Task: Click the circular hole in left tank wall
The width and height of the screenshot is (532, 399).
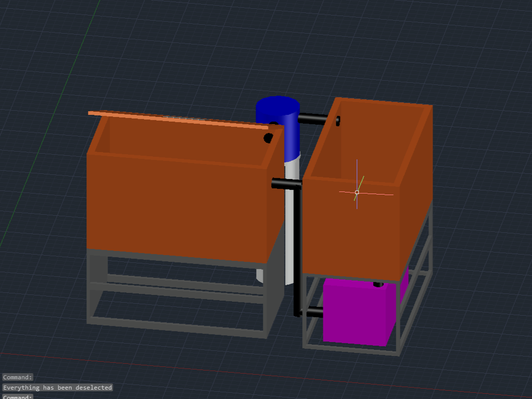Action: 268,138
